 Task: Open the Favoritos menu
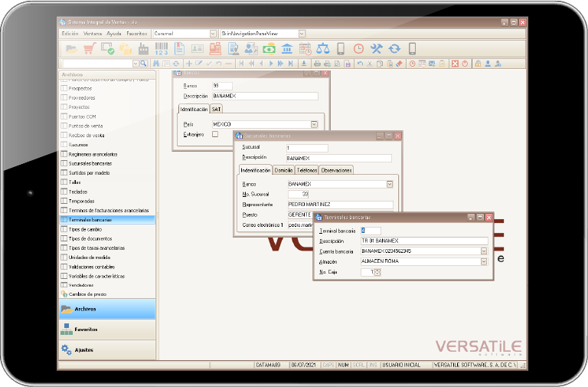pos(137,34)
